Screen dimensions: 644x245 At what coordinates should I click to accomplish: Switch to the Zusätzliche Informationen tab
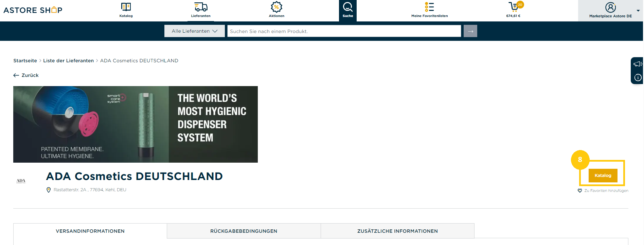coord(397,231)
